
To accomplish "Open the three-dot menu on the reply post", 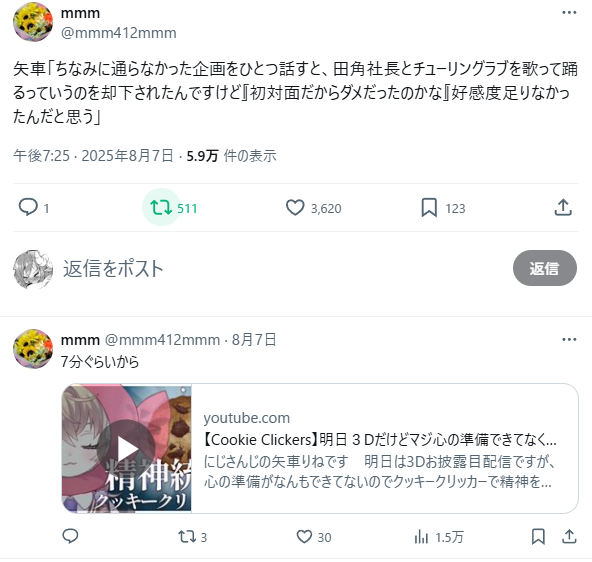I will tap(569, 339).
